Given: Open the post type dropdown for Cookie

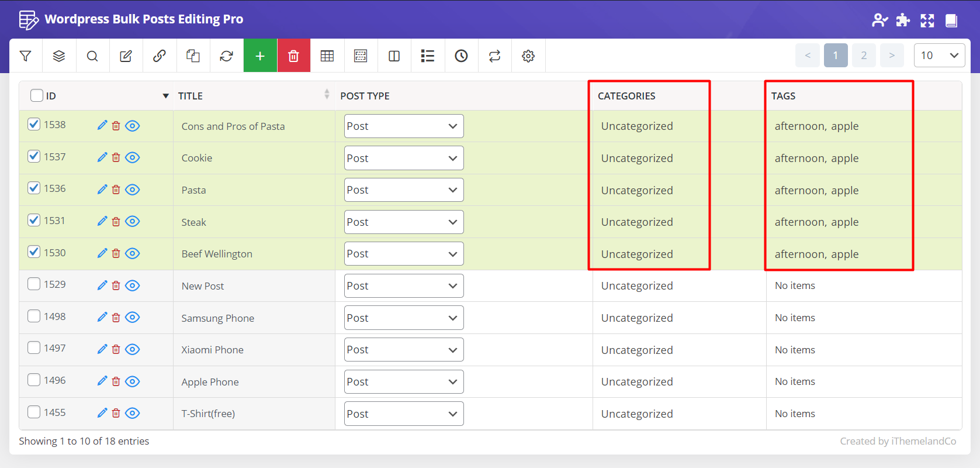Looking at the screenshot, I should 403,158.
